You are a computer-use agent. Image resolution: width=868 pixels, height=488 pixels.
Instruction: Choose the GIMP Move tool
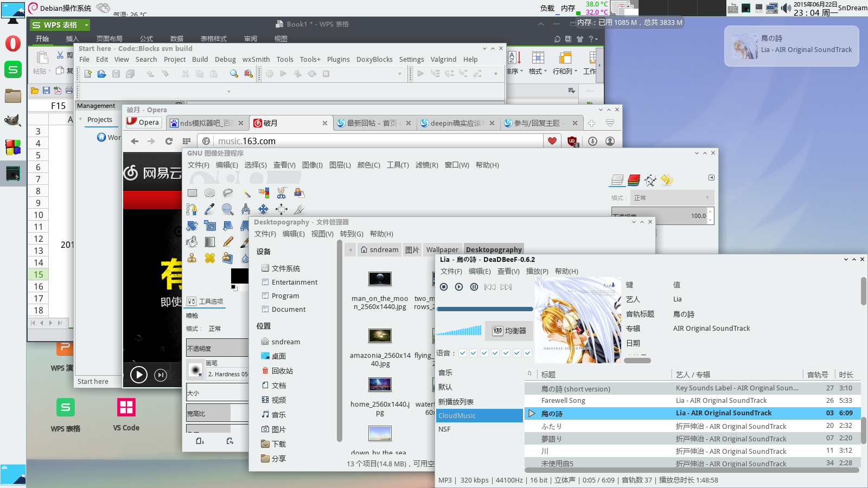point(263,209)
